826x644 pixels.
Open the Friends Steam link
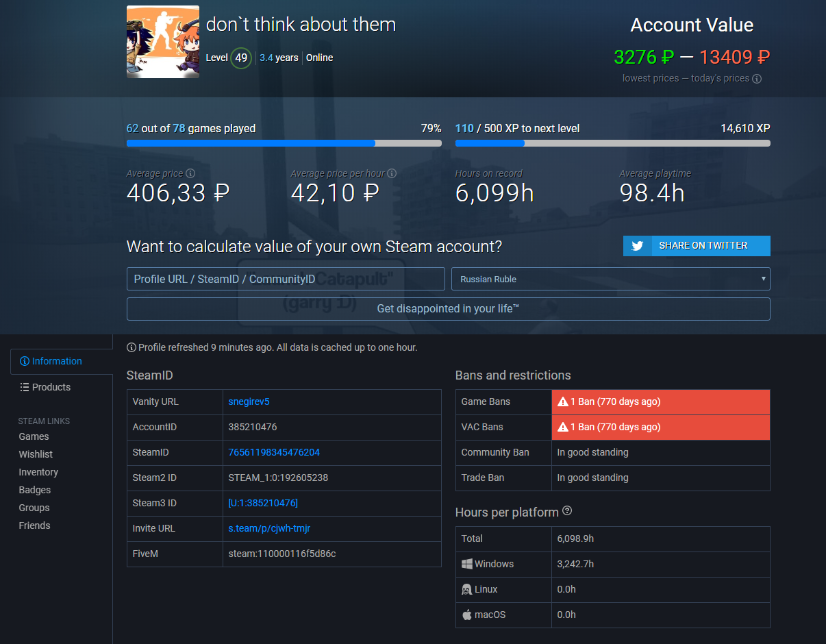[35, 525]
